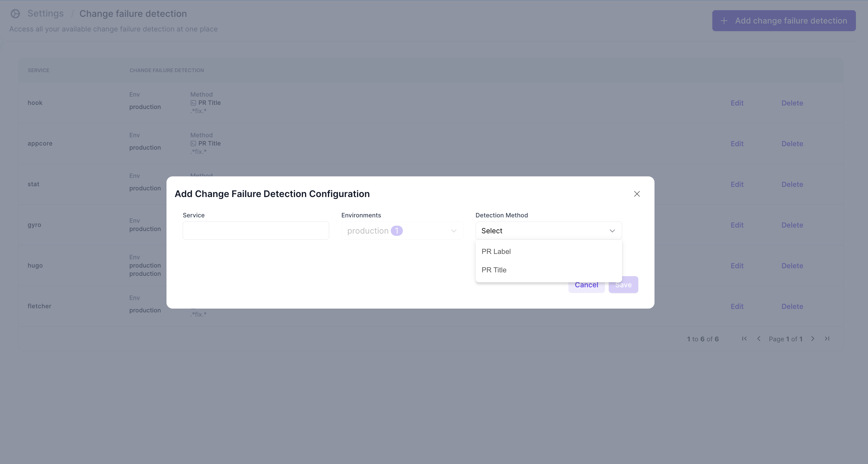The width and height of the screenshot is (868, 464).
Task: Click the chevron arrow in Detection Method
Action: tap(612, 231)
